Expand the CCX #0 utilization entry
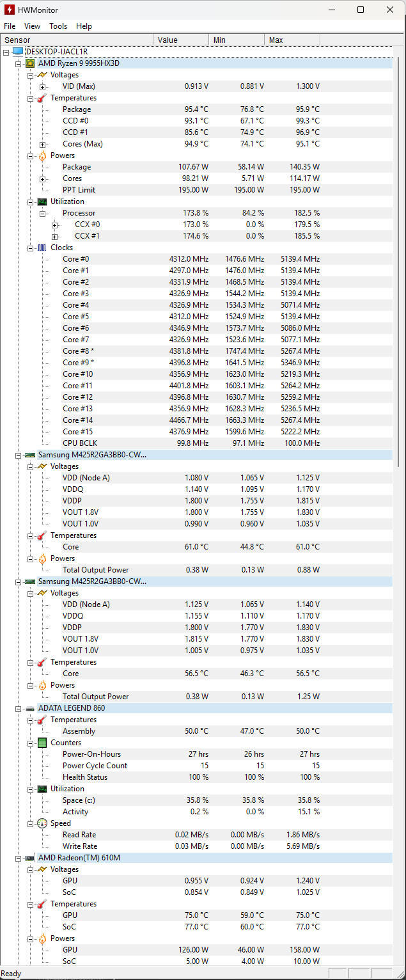This screenshot has height=980, width=406. tap(55, 225)
